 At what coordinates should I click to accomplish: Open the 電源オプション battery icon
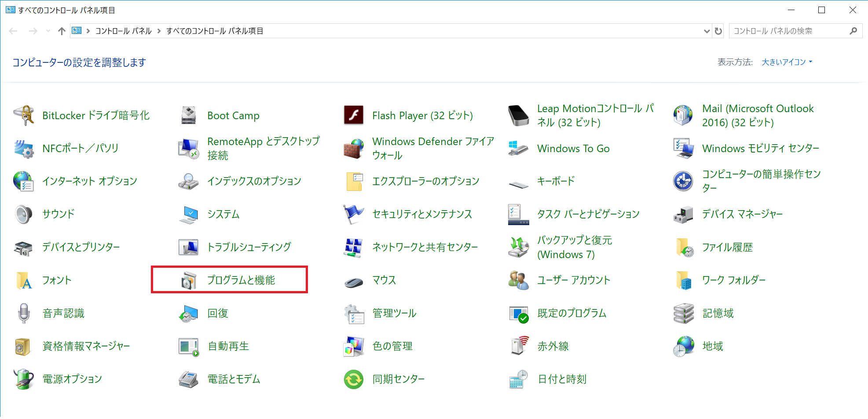tap(24, 379)
